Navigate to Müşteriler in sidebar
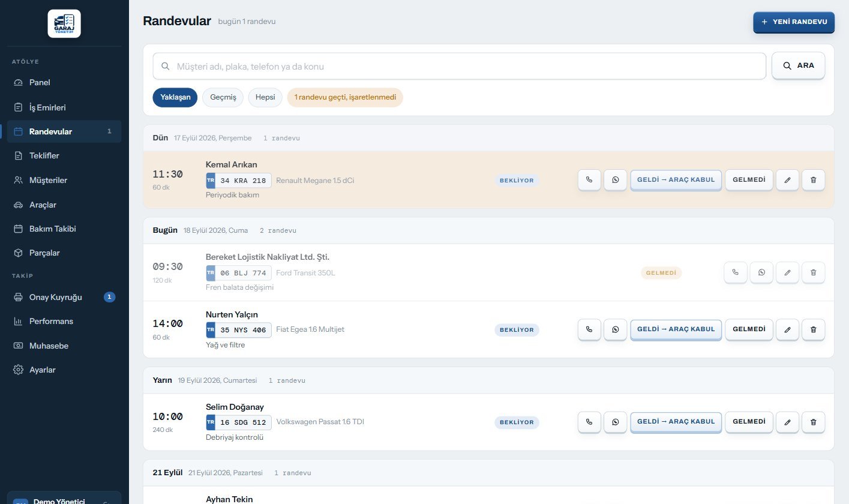Viewport: 849px width, 504px height. click(x=64, y=180)
